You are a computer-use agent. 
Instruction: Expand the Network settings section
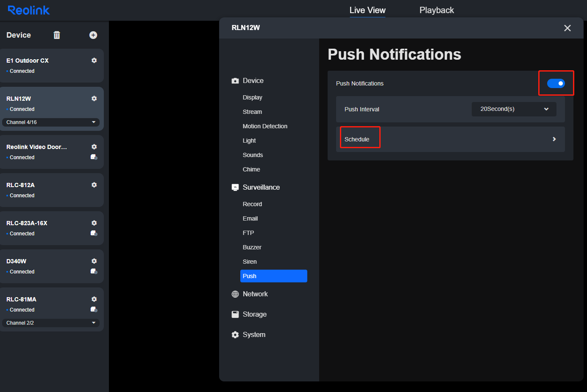(x=255, y=294)
